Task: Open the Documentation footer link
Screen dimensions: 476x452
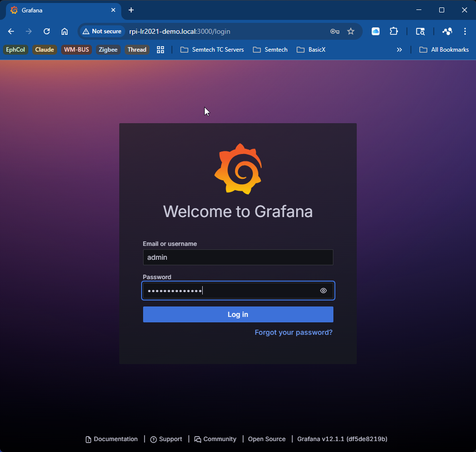Action: click(x=111, y=439)
